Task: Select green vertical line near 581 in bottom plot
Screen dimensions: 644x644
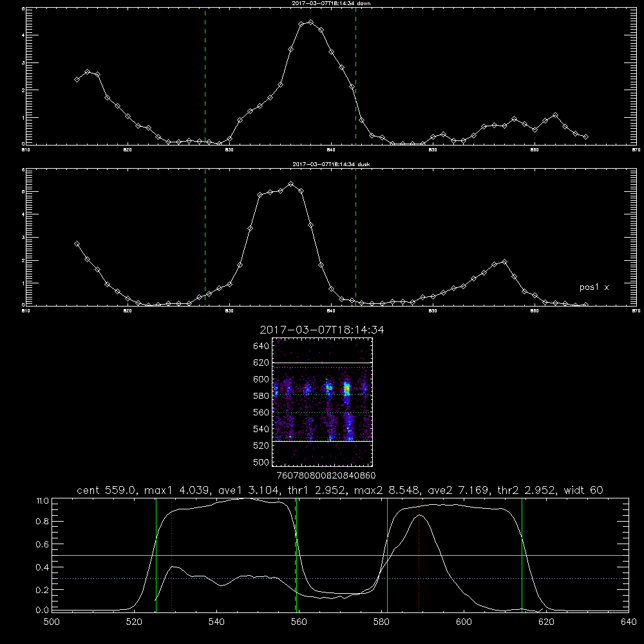Action: click(387, 555)
